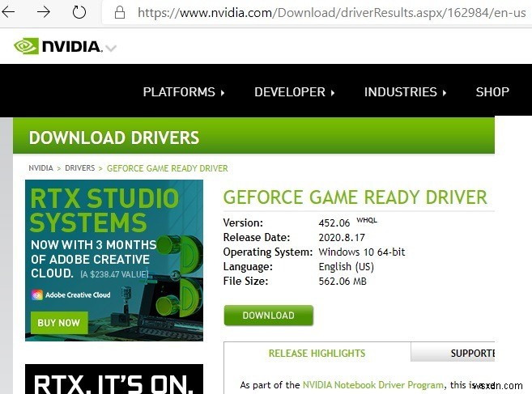Image resolution: width=532 pixels, height=394 pixels.
Task: Switch to the Release Highlights tab
Action: tap(317, 354)
